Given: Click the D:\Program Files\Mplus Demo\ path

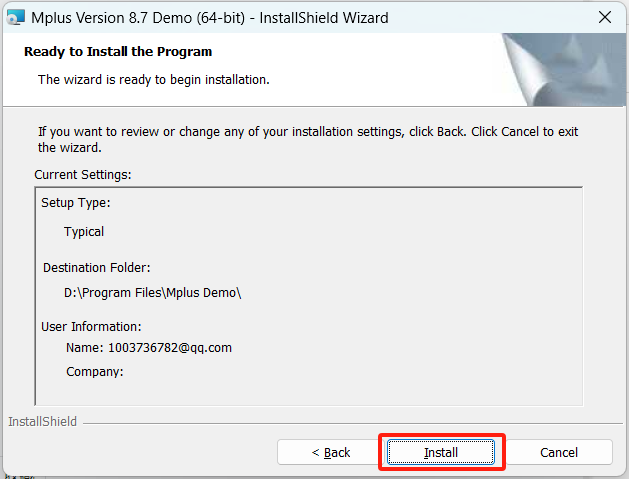Looking at the screenshot, I should coord(153,293).
